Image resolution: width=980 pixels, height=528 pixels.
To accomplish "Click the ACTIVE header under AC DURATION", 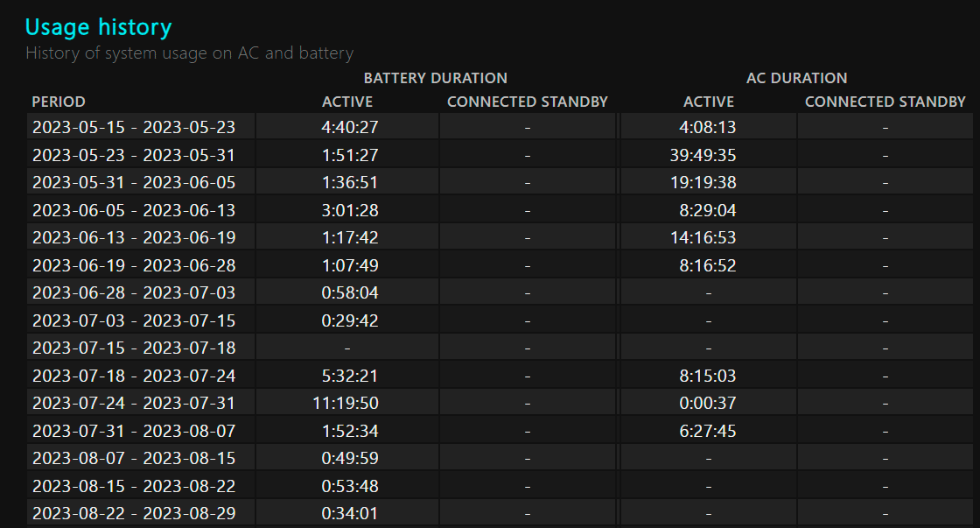I will (708, 102).
